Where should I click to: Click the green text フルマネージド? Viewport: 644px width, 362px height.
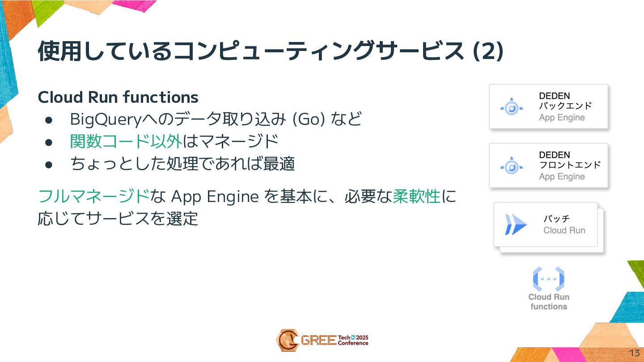point(93,196)
